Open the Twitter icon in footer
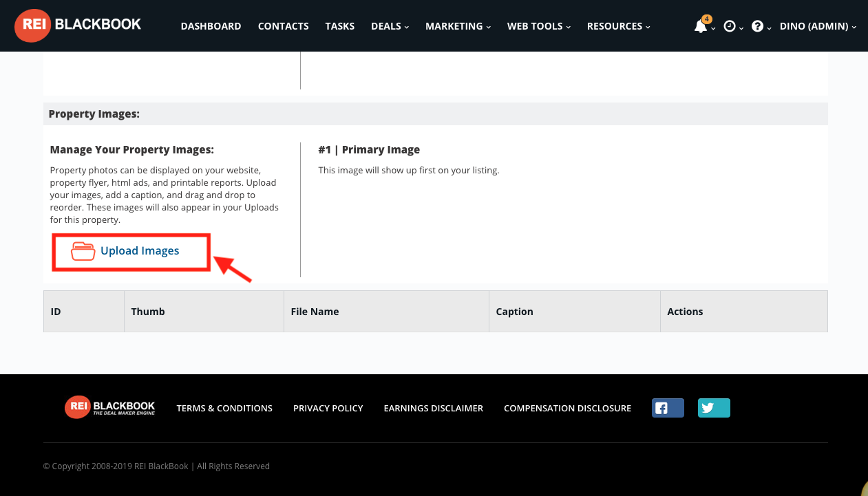868x496 pixels. click(714, 408)
